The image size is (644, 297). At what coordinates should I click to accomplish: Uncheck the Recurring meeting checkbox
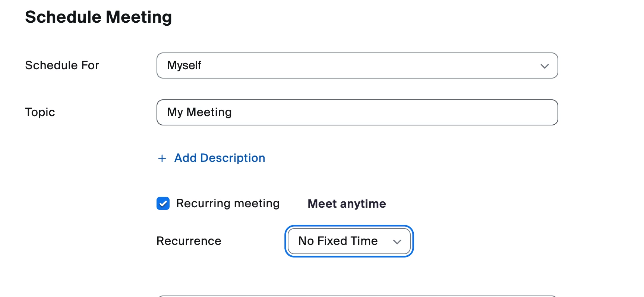coord(163,204)
